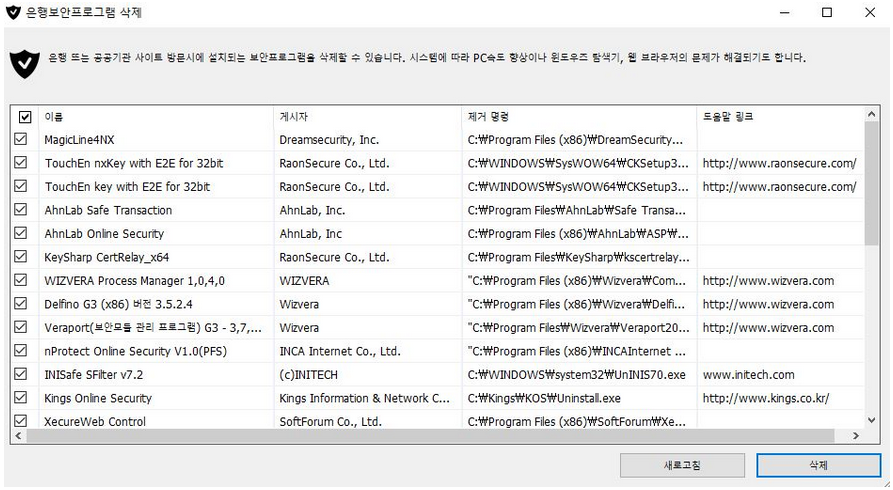
Task: Minimize the window
Action: (785, 12)
